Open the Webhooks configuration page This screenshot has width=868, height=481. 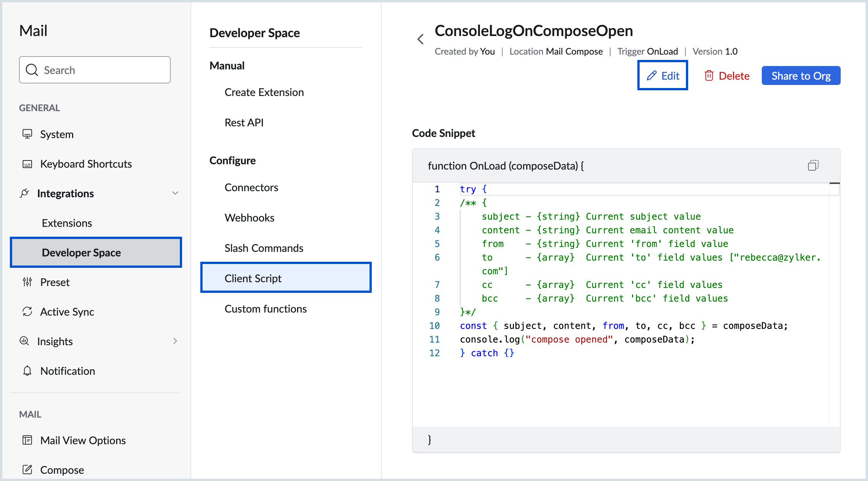point(249,218)
